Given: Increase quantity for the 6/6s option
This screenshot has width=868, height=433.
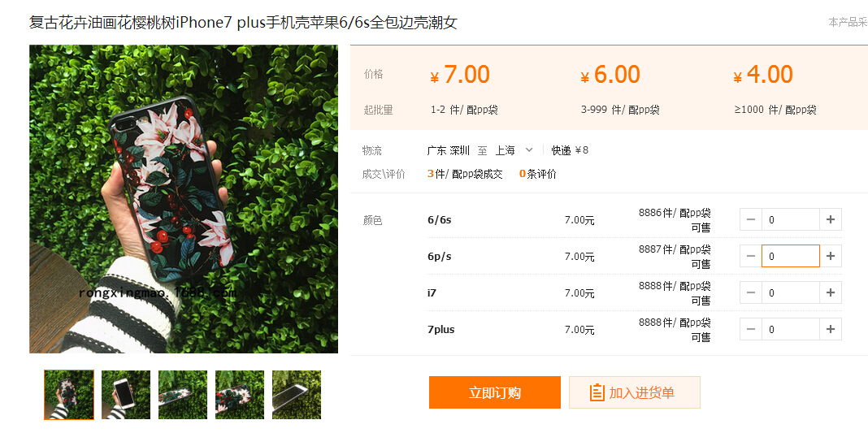Looking at the screenshot, I should (831, 219).
